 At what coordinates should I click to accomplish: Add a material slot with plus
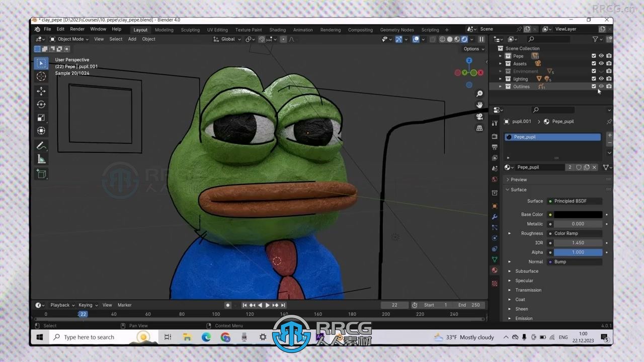pos(609,135)
